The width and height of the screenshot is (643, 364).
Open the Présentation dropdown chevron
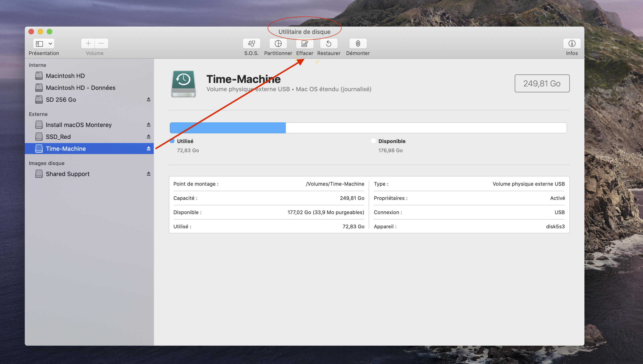[50, 44]
